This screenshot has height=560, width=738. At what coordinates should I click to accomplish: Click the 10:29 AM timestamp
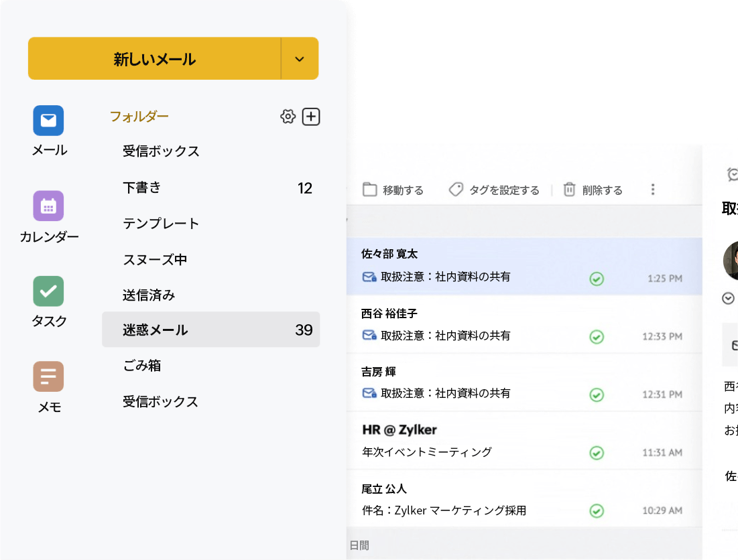(x=662, y=510)
